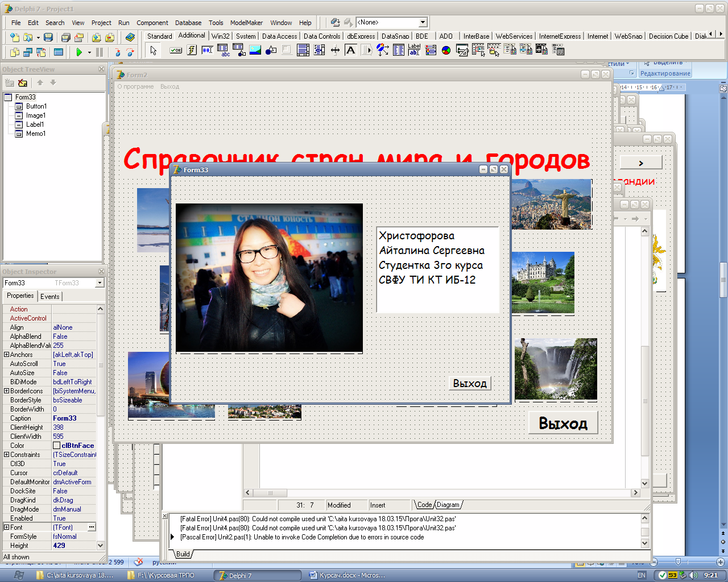This screenshot has width=728, height=582.
Task: Pick the Chart component pie icon
Action: [x=446, y=51]
